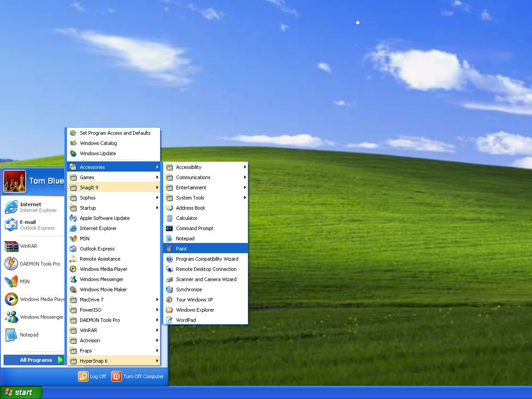Click the Windows Explorer icon in Accessories
The image size is (532, 399).
(169, 310)
